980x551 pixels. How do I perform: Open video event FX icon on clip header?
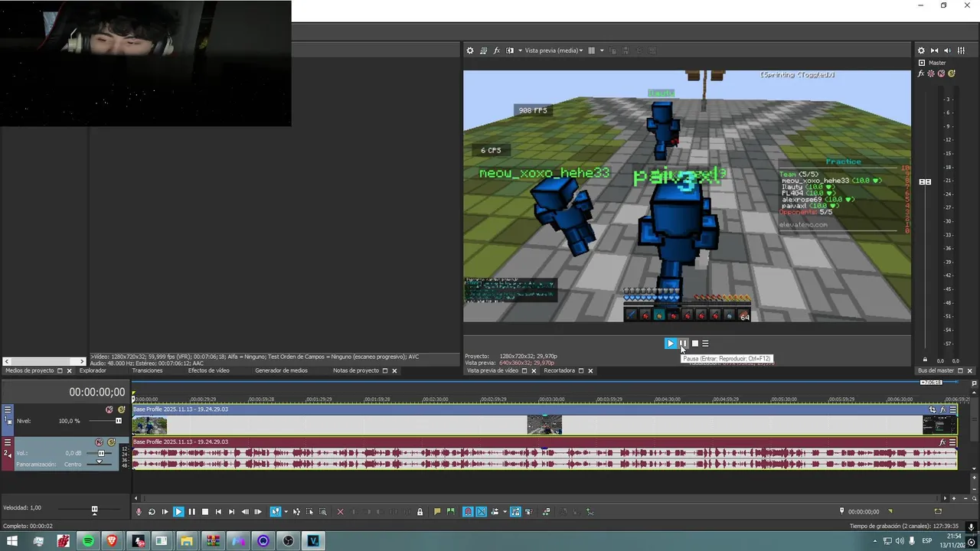942,409
